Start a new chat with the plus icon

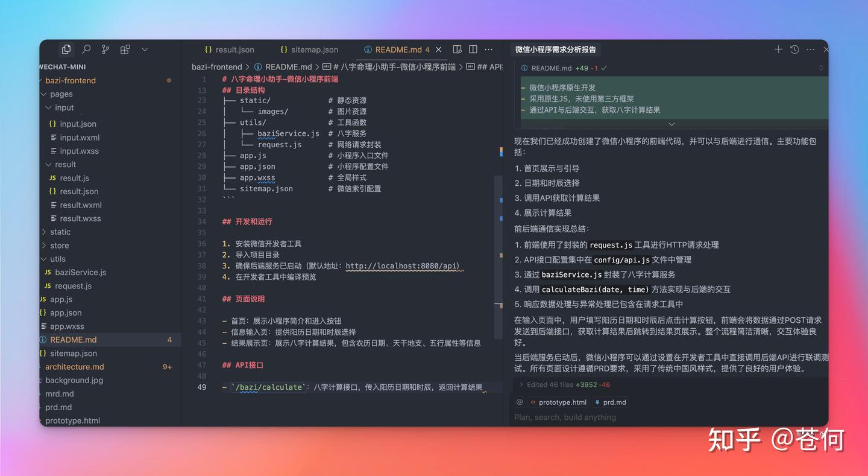click(x=778, y=49)
